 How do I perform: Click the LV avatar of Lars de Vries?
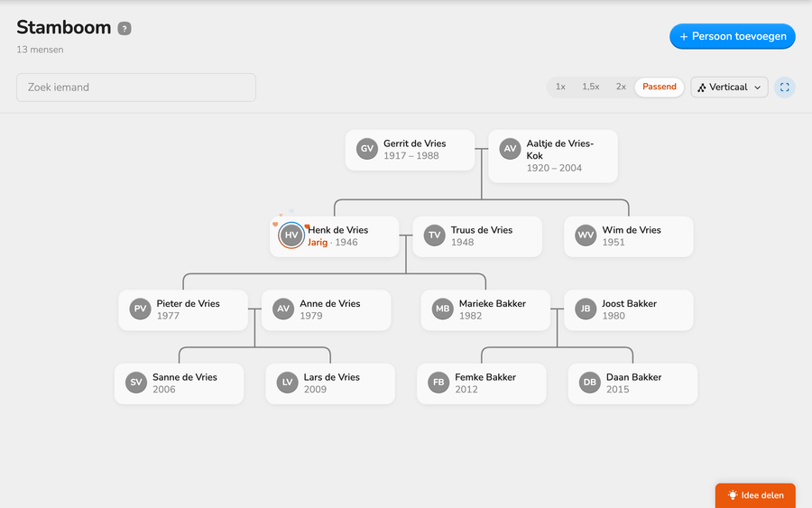click(x=287, y=383)
